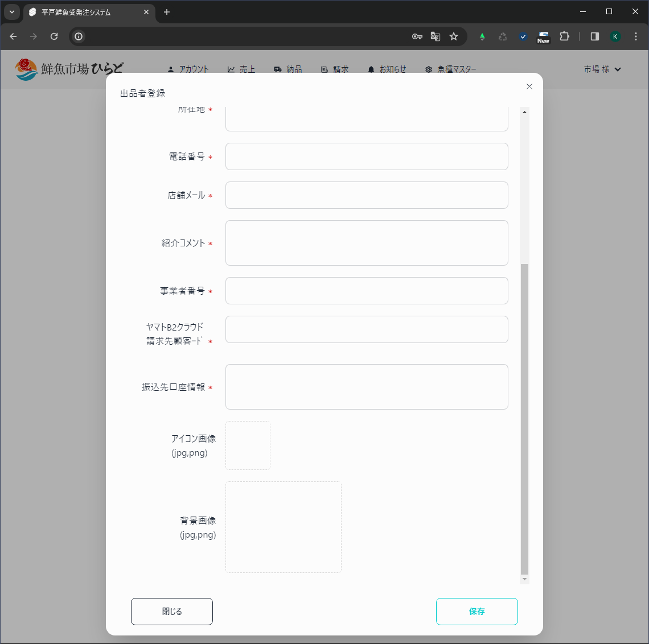Open the browser extensions puzzle icon
Screen dimensions: 649x644
tap(564, 36)
